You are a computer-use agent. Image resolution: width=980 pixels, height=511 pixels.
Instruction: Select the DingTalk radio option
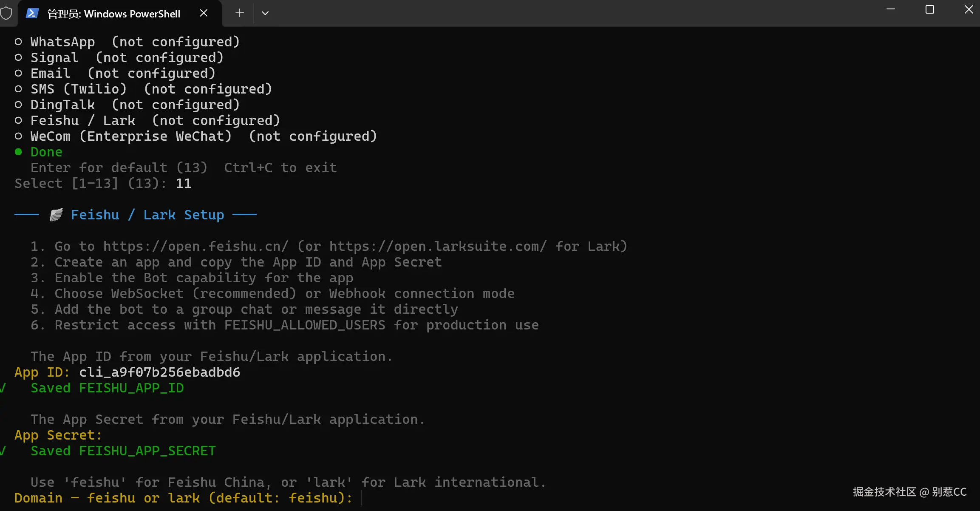[18, 105]
